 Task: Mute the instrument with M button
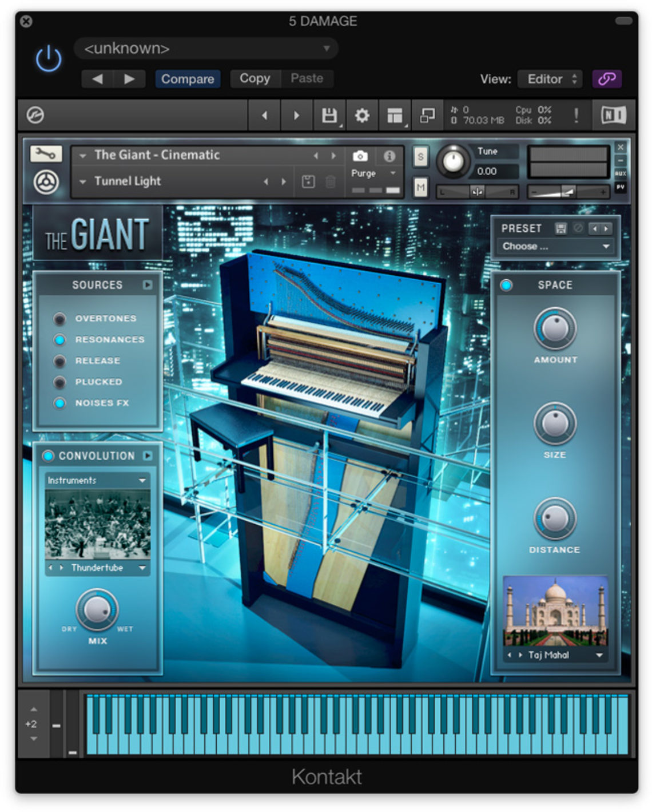point(421,187)
